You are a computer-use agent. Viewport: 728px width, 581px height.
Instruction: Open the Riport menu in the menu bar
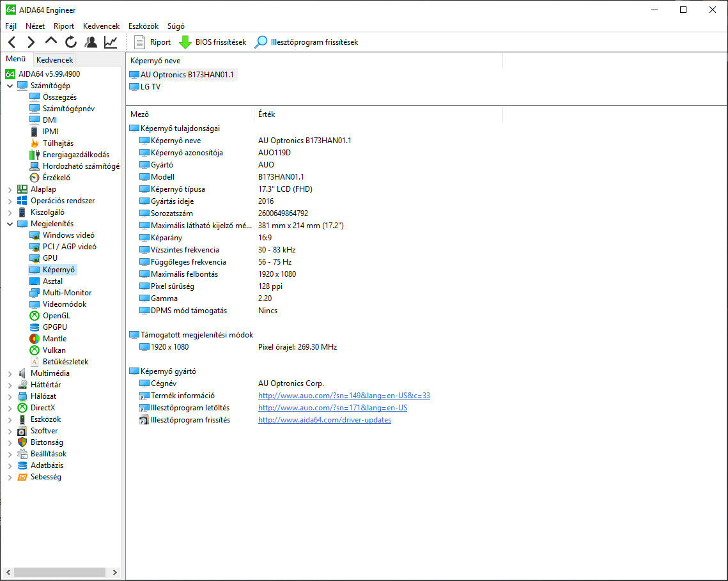click(x=64, y=26)
